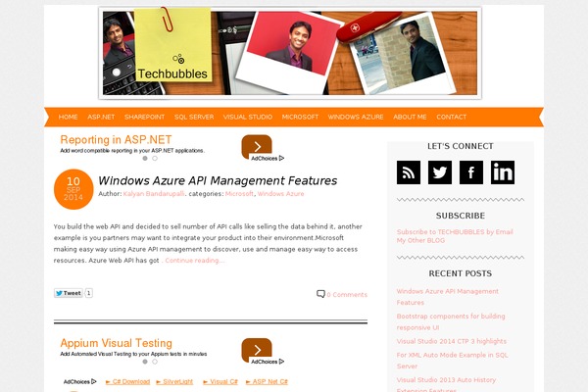Open the SQL SERVER menu item
The width and height of the screenshot is (588, 392).
[194, 117]
